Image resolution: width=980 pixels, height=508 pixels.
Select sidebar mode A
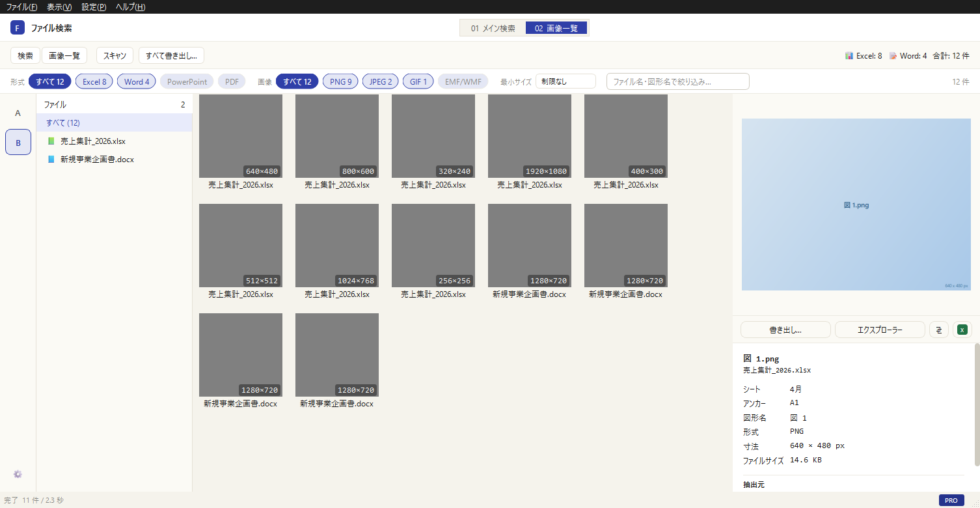pos(18,113)
